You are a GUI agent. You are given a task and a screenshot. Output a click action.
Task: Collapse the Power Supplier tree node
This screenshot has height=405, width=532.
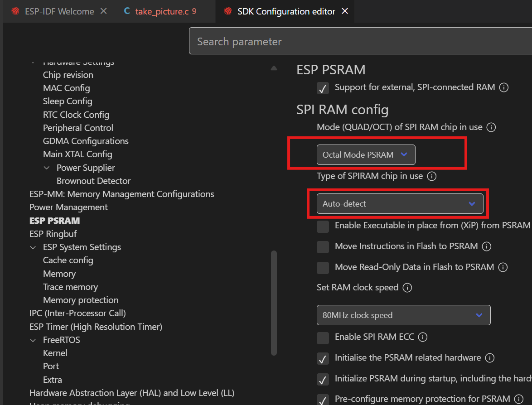point(47,168)
